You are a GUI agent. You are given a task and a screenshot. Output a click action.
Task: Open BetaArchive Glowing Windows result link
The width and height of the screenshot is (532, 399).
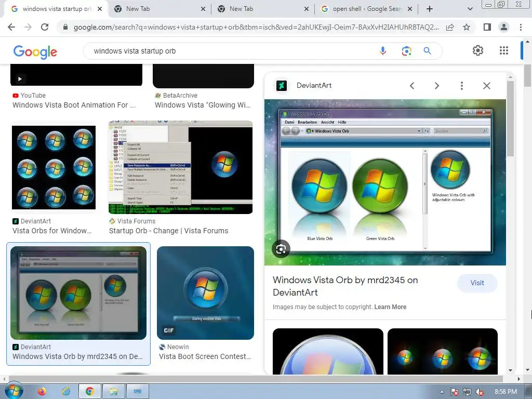[203, 105]
